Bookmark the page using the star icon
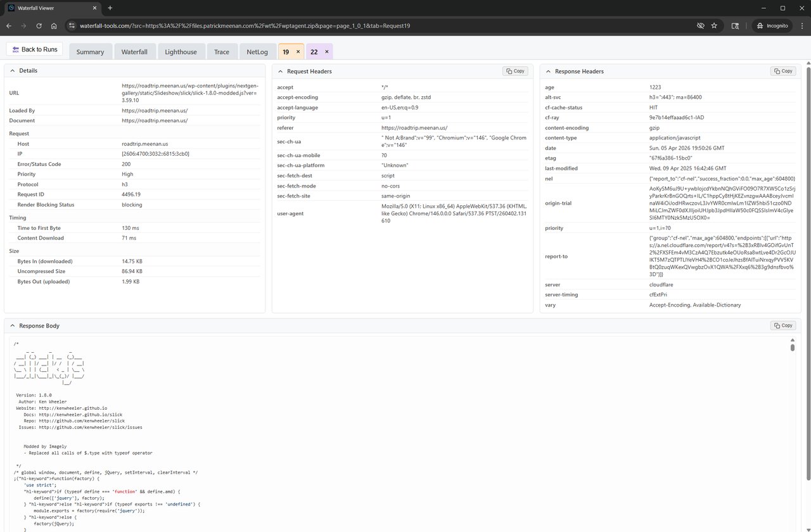This screenshot has height=532, width=811. [714, 25]
